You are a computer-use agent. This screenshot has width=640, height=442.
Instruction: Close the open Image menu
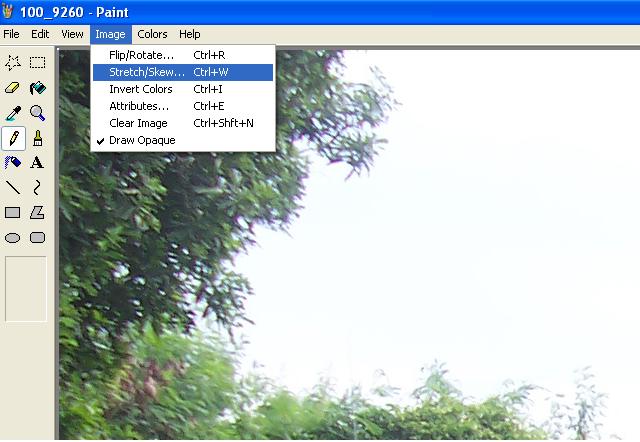(x=111, y=34)
